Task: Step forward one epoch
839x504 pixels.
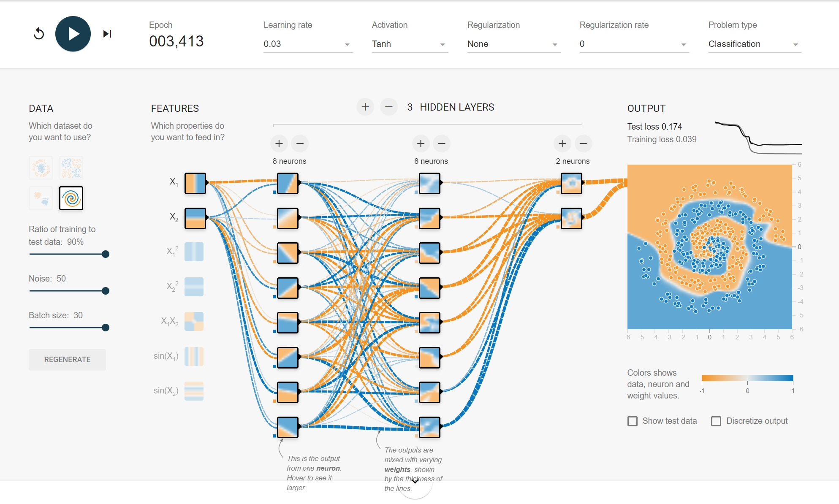Action: 107,34
